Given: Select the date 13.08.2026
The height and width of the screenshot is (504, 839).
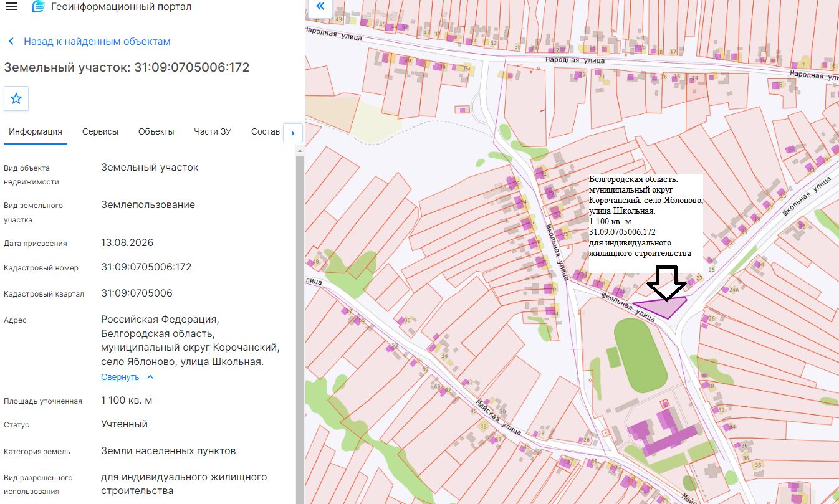Looking at the screenshot, I should (127, 243).
